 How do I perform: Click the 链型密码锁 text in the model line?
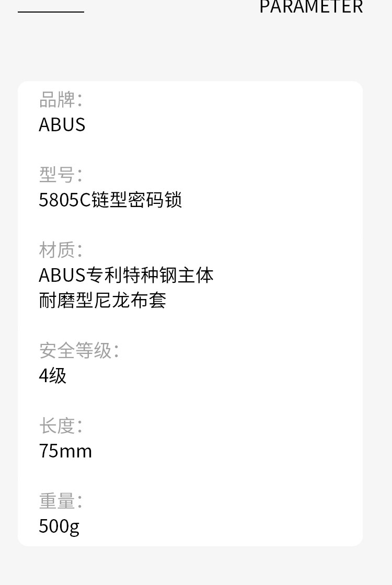[137, 200]
